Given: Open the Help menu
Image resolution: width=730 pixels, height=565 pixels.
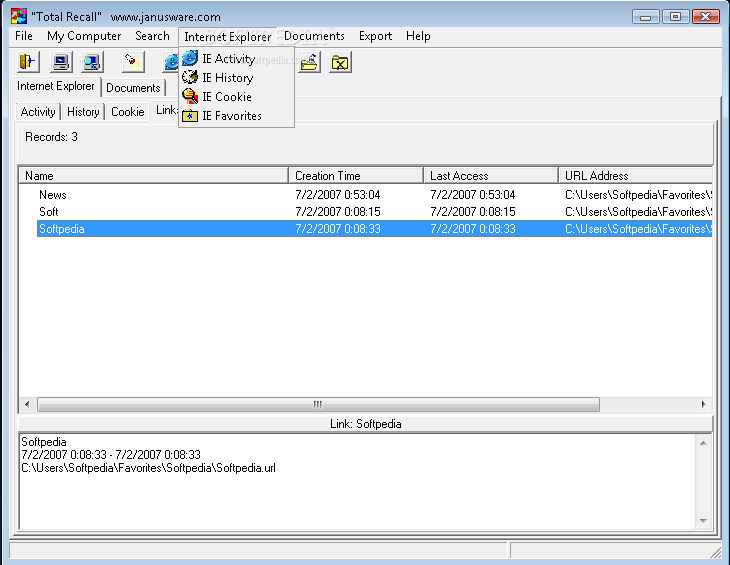Looking at the screenshot, I should point(418,36).
